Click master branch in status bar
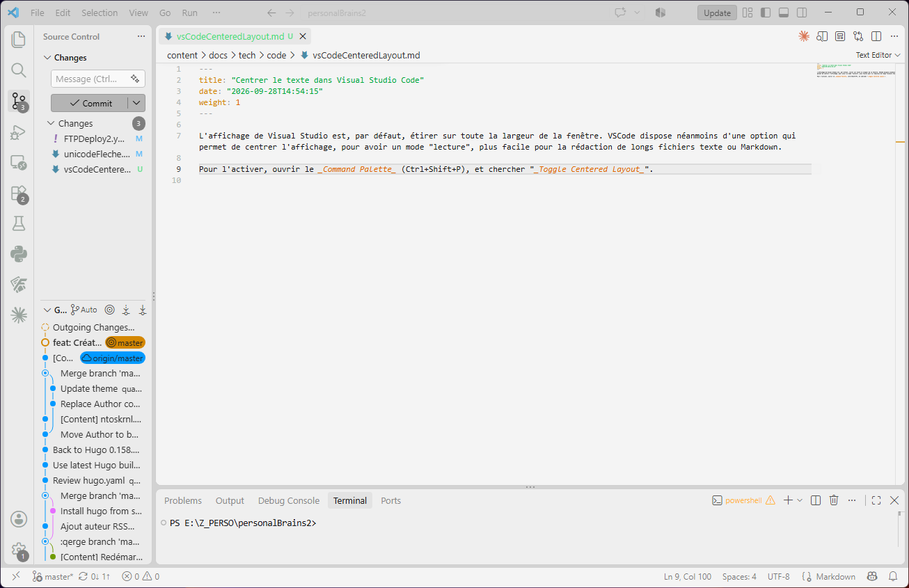 pos(52,576)
